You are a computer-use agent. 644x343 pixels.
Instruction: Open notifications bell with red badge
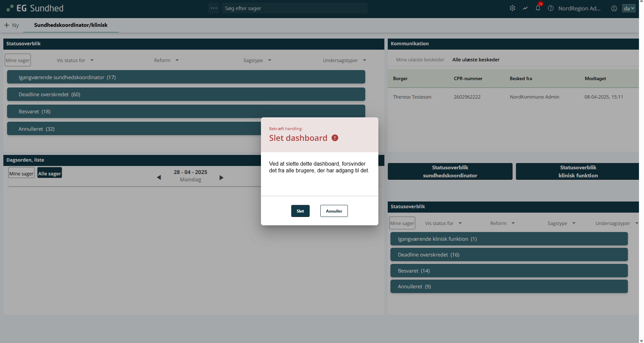tap(538, 8)
